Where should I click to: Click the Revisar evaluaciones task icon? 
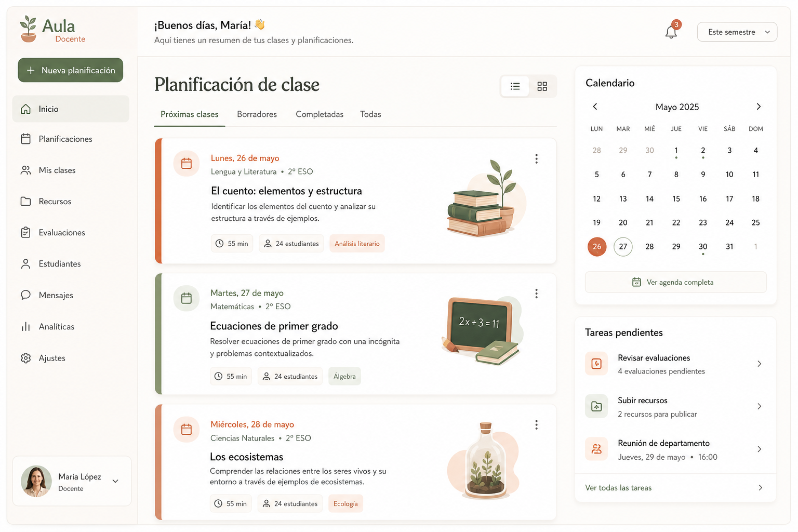[x=596, y=364]
